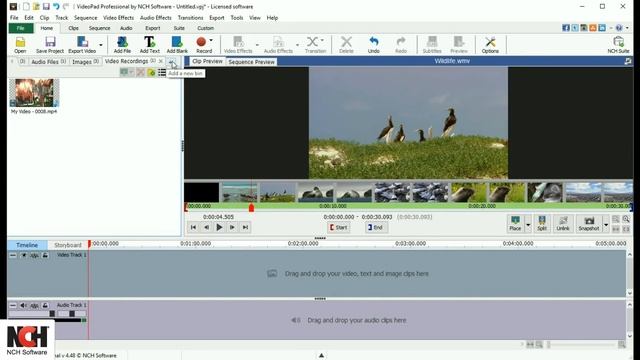640x360 pixels.
Task: Open the Audio Effects tool
Action: point(278,44)
